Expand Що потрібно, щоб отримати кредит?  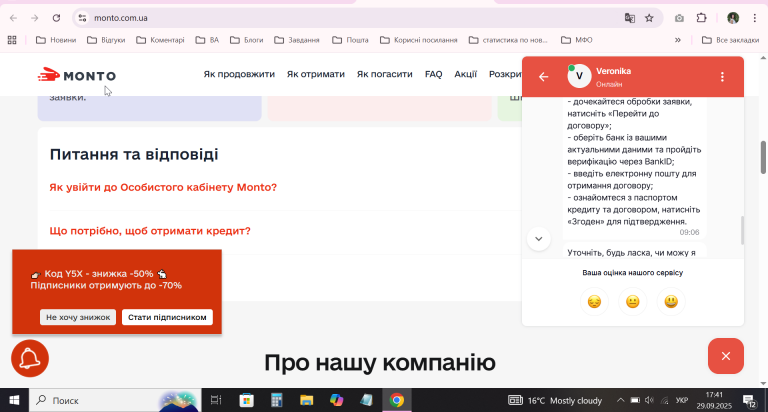pos(150,231)
